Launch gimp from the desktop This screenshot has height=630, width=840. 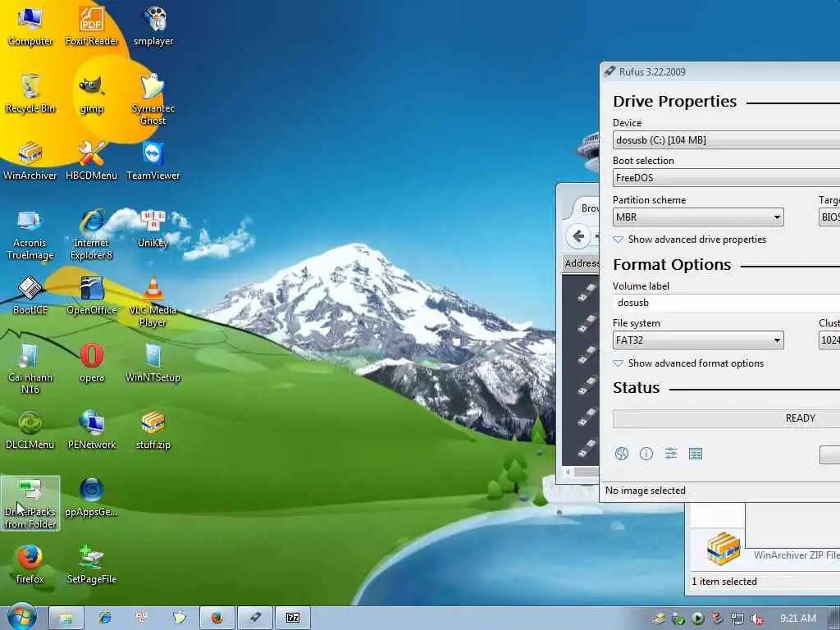pos(92,94)
